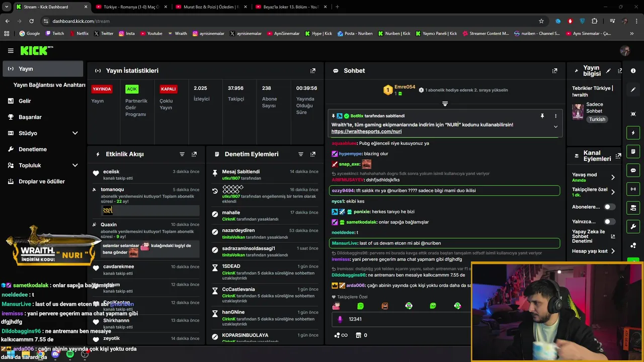644x362 pixels.
Task: Open pinned message three-dot options
Action: click(x=555, y=116)
